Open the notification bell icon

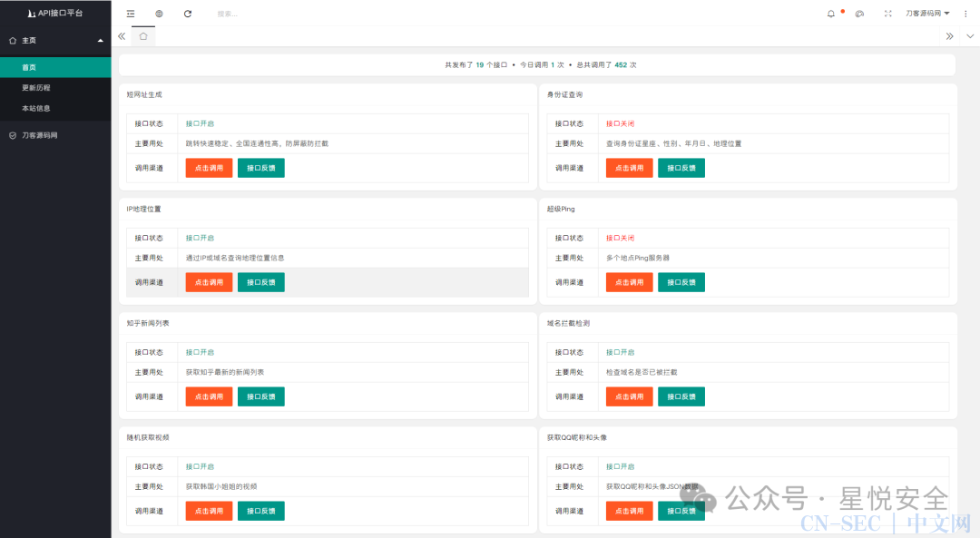point(830,14)
